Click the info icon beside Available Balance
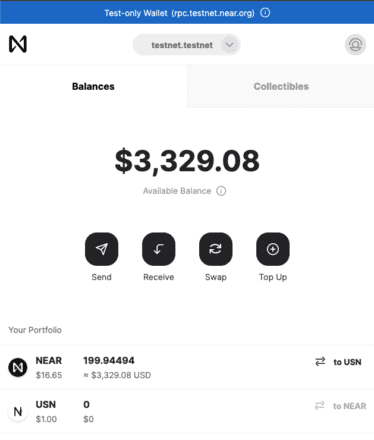 point(221,191)
